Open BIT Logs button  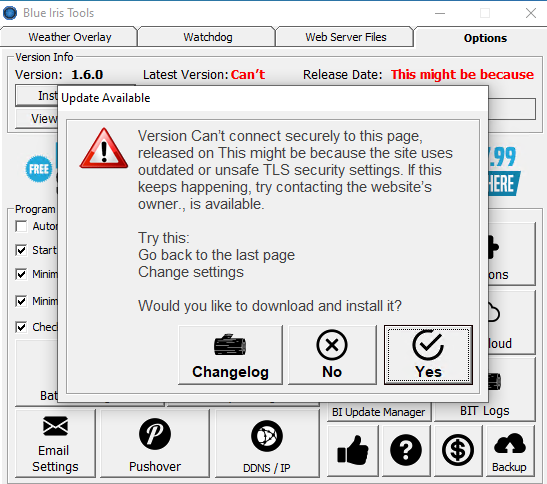click(485, 411)
